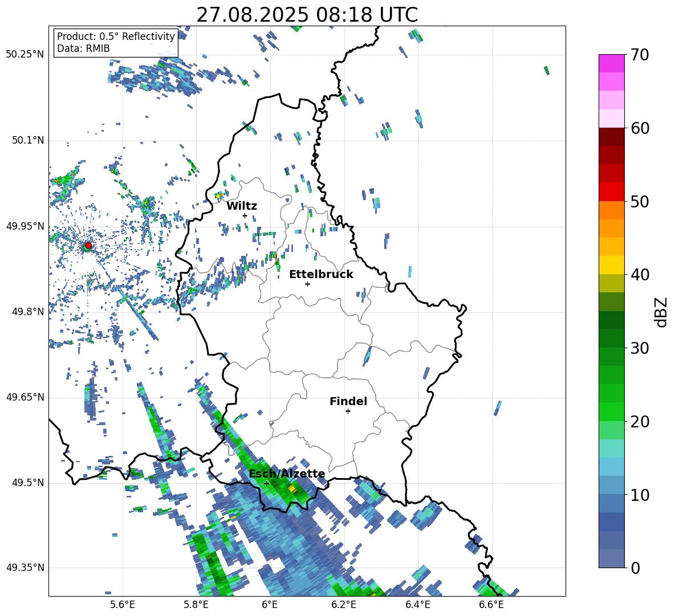Click the colorbar tick label 20
Image resolution: width=675 pixels, height=616 pixels.
pyautogui.click(x=640, y=422)
